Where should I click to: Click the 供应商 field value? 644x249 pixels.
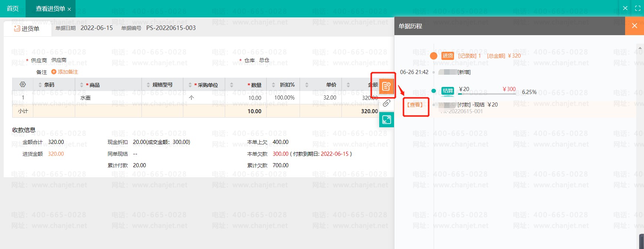(59, 60)
